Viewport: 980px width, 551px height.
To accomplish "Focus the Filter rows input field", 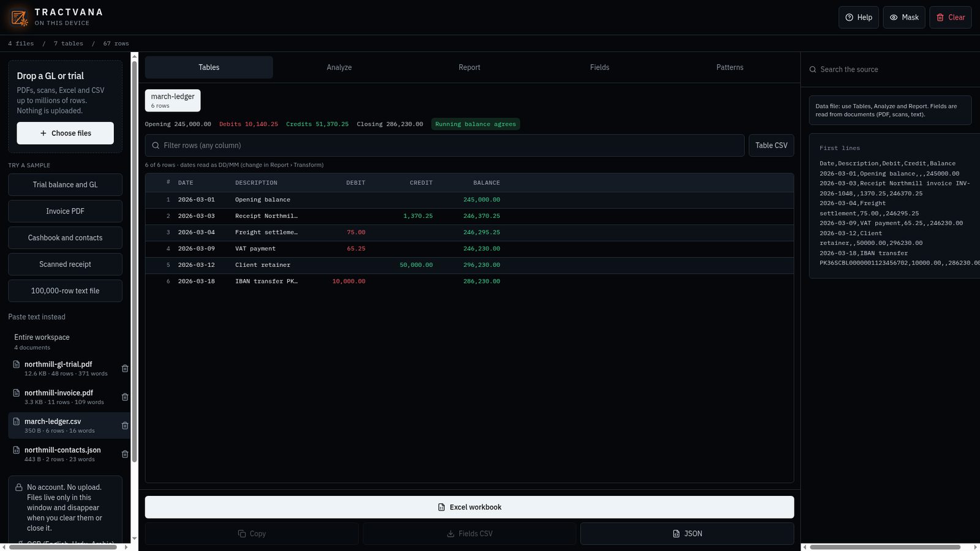I will pyautogui.click(x=445, y=146).
